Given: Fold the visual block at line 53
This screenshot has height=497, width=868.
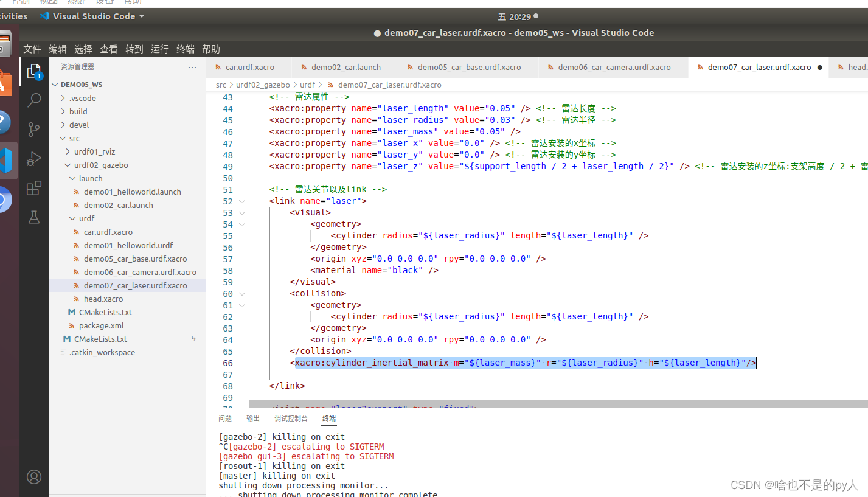Looking at the screenshot, I should click(x=243, y=213).
